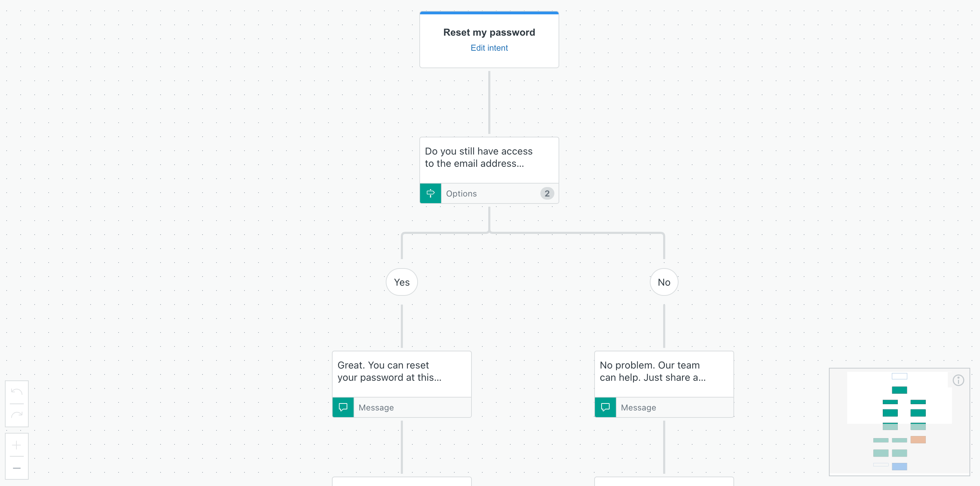Click the flow overview minimap

click(900, 422)
